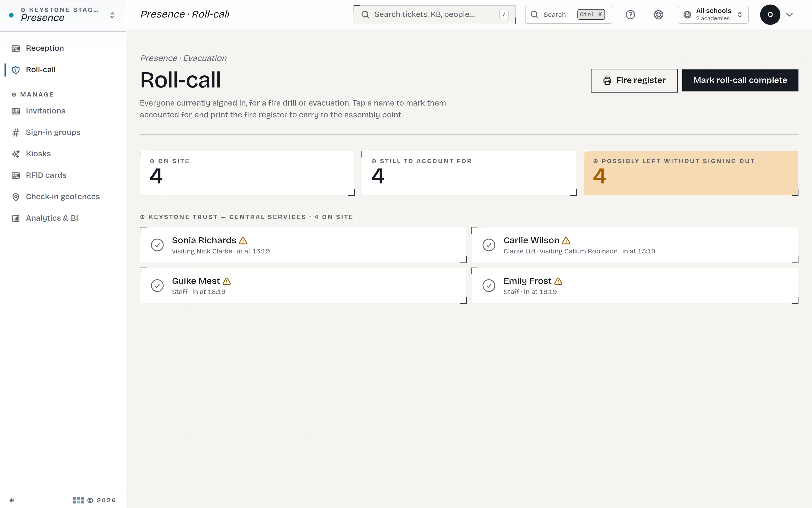Click warning icon next to Guike Mest
812x508 pixels.
click(227, 281)
